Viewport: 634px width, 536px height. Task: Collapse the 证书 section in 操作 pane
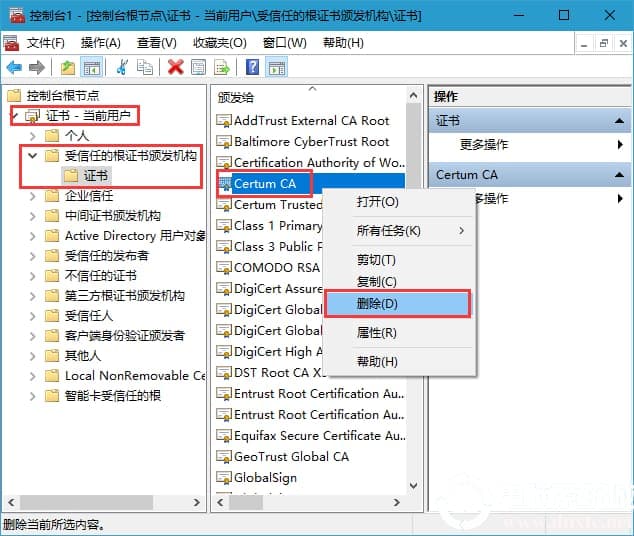pos(619,120)
